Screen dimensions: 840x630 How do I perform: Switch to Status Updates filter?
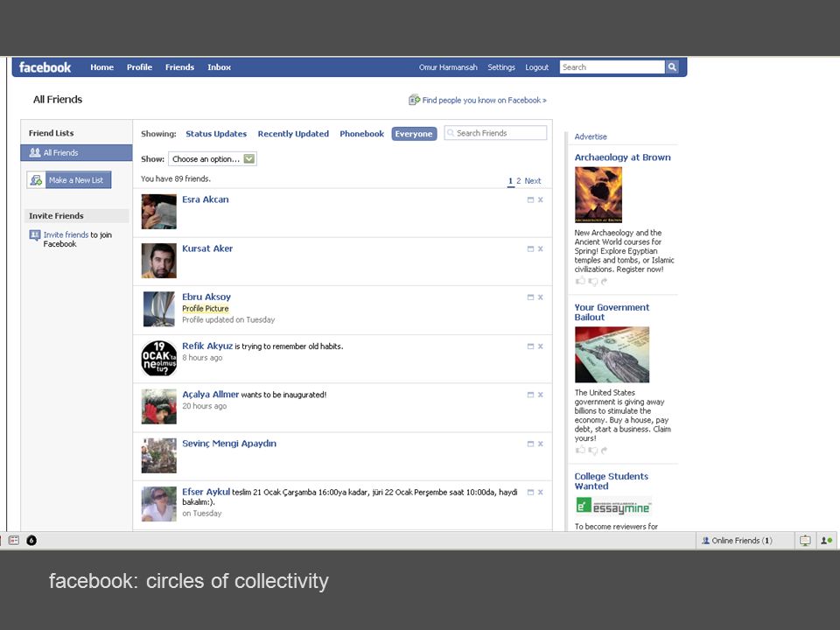(216, 134)
